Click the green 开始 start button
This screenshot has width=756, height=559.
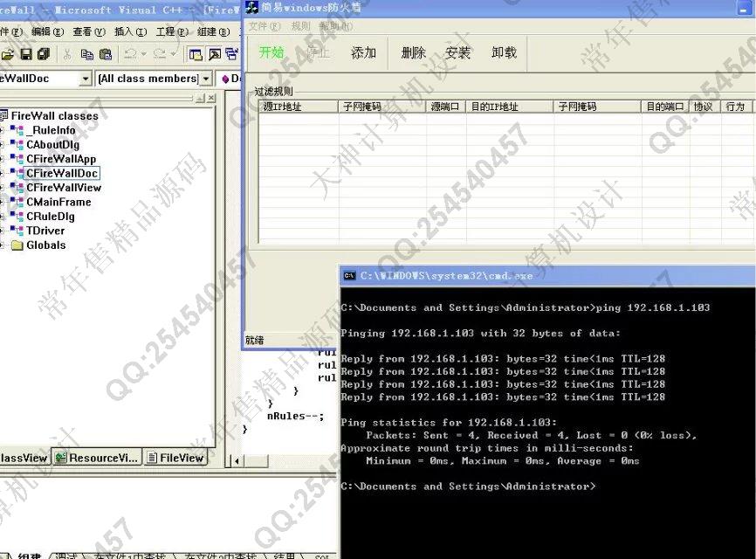pos(271,52)
